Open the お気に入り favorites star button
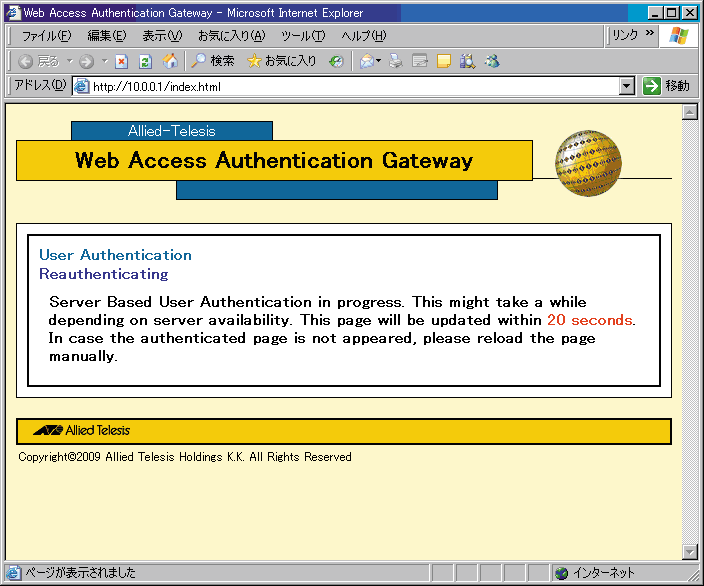704x586 pixels. coord(282,61)
